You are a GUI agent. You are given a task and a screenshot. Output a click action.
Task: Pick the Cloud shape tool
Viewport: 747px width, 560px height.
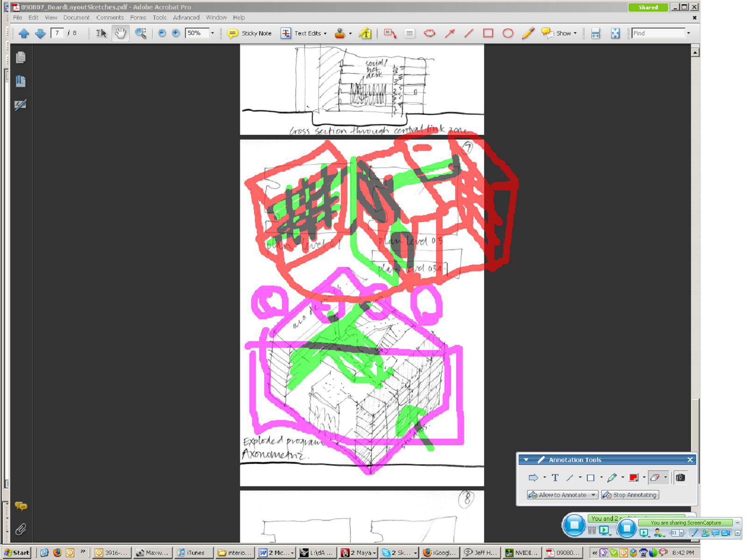pos(430,33)
